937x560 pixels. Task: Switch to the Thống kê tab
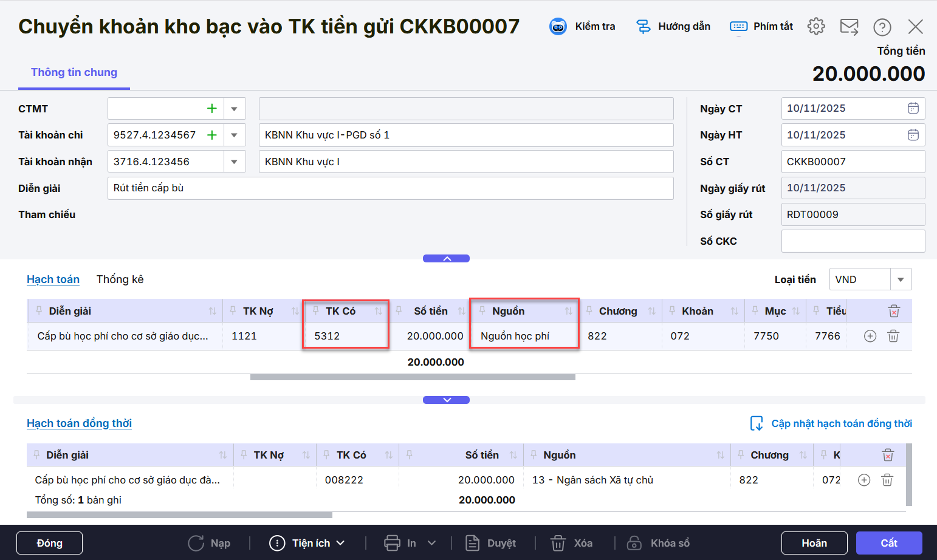(x=120, y=279)
